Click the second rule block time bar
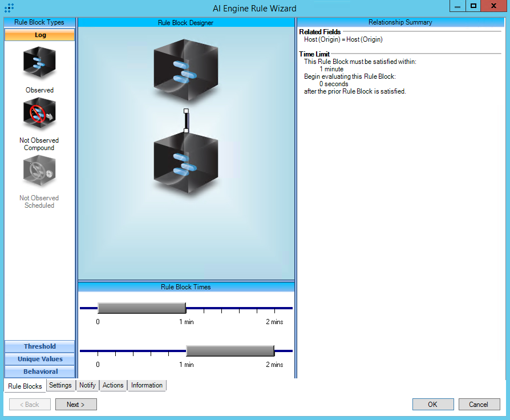The image size is (510, 420). [230, 350]
